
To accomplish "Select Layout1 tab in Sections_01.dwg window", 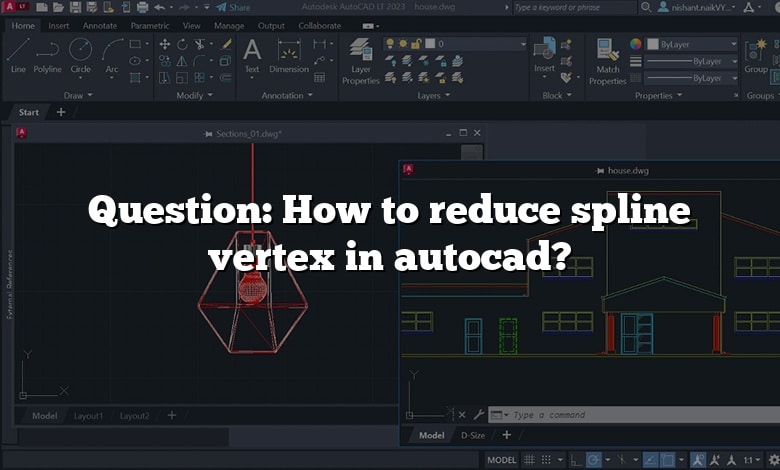I will click(88, 416).
